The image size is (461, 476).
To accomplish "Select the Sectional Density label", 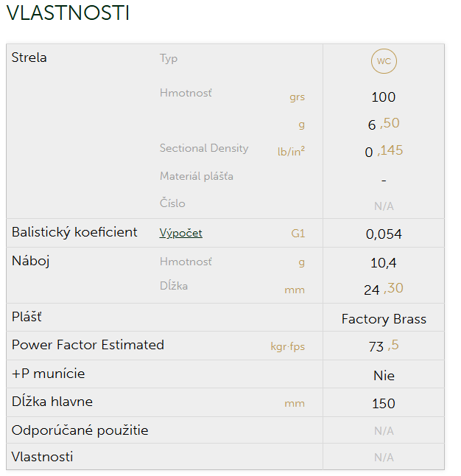I will pos(204,148).
